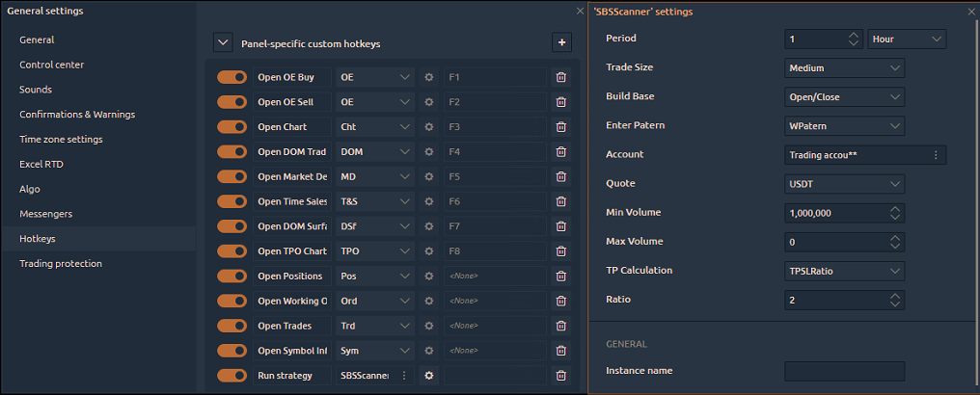Disable the Open Positions hotkey switch
This screenshot has width=980, height=395.
[231, 276]
